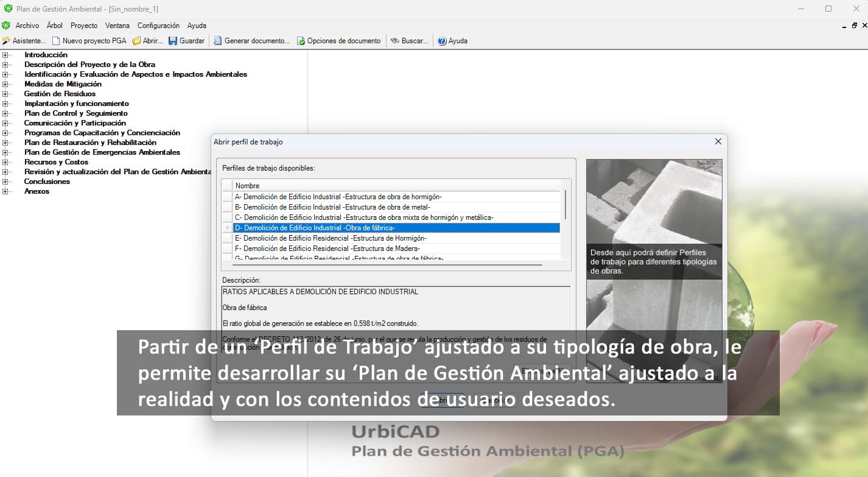Expand the Anexos tree node

click(5, 191)
